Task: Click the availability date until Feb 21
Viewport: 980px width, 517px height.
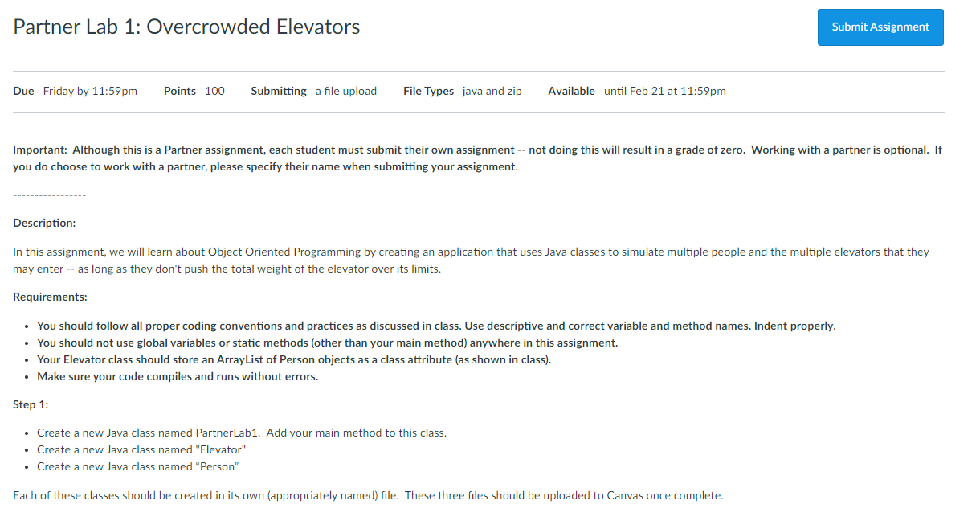Action: [x=664, y=91]
